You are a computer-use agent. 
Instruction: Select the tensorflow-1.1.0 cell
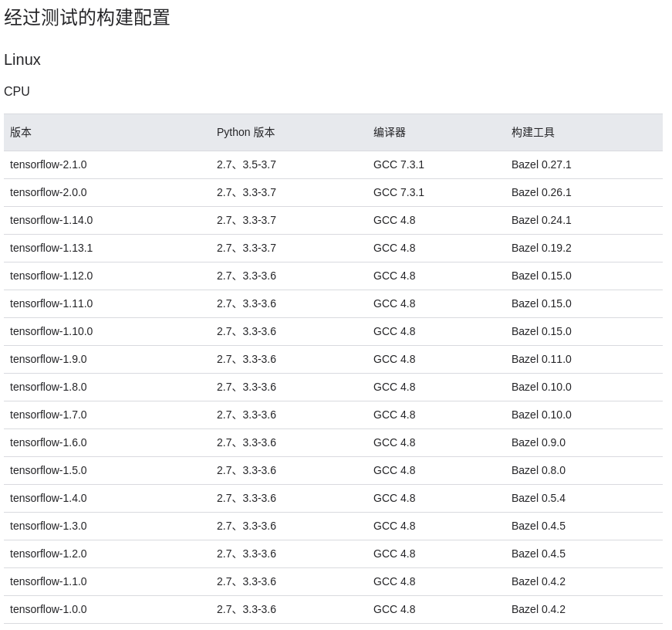point(49,581)
